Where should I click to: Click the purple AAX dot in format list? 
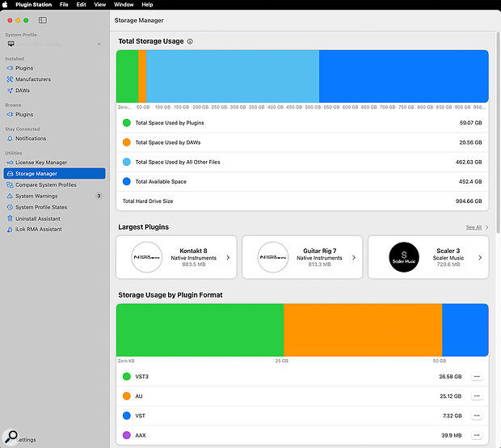[127, 435]
